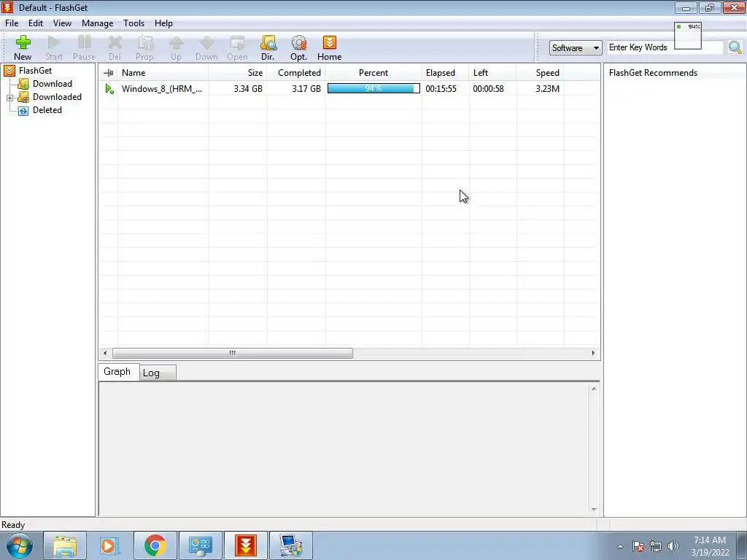This screenshot has width=747, height=560.
Task: Sort by Percent column header
Action: pyautogui.click(x=373, y=73)
